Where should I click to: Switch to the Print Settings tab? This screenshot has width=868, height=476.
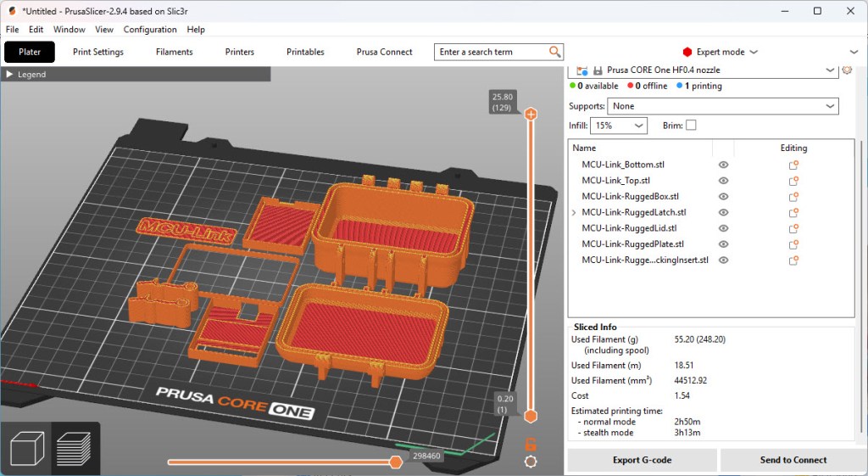point(98,52)
